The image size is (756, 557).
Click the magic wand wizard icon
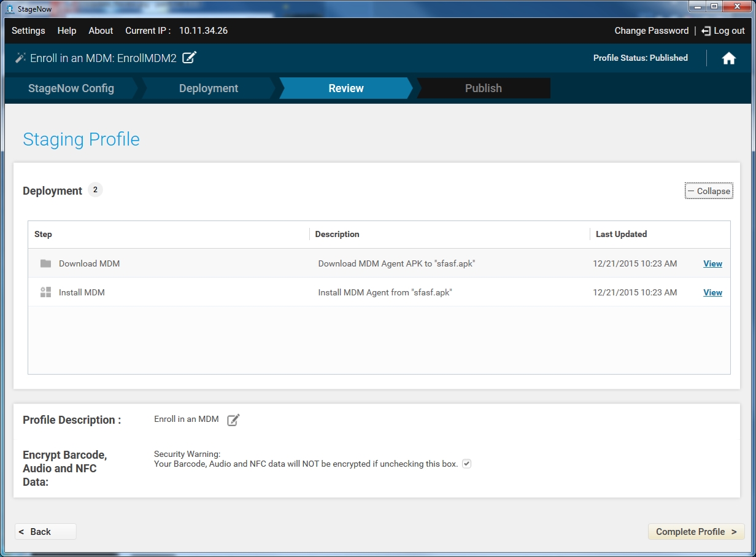coord(21,58)
